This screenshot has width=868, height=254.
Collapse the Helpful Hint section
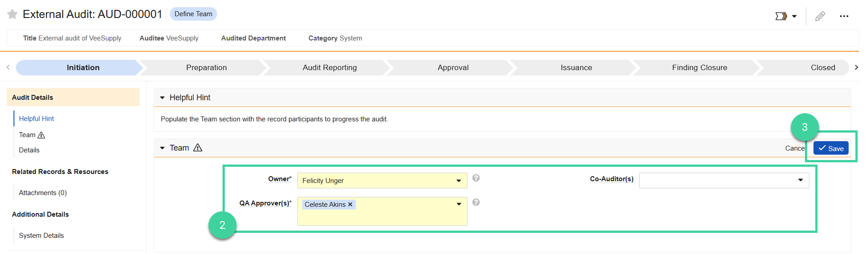coord(162,98)
